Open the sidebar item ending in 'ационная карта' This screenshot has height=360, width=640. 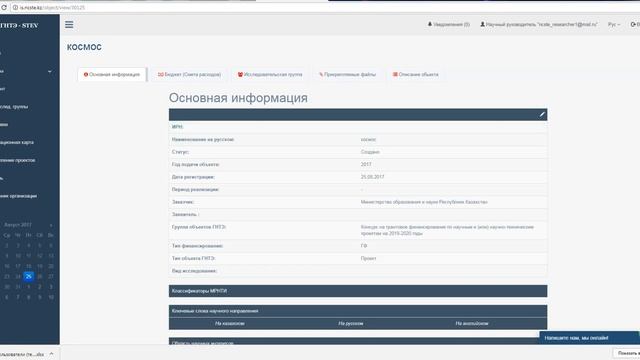17,142
